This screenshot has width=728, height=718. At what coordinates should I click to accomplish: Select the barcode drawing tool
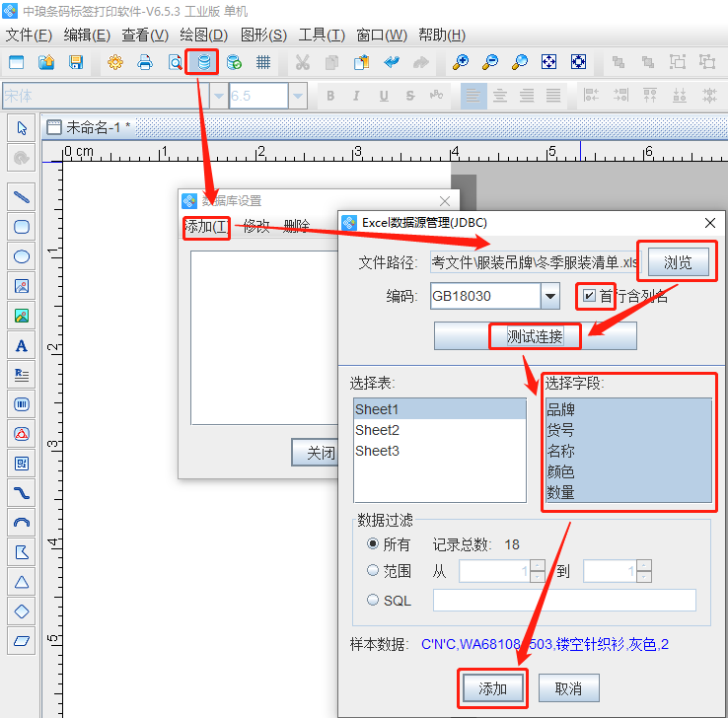21,404
